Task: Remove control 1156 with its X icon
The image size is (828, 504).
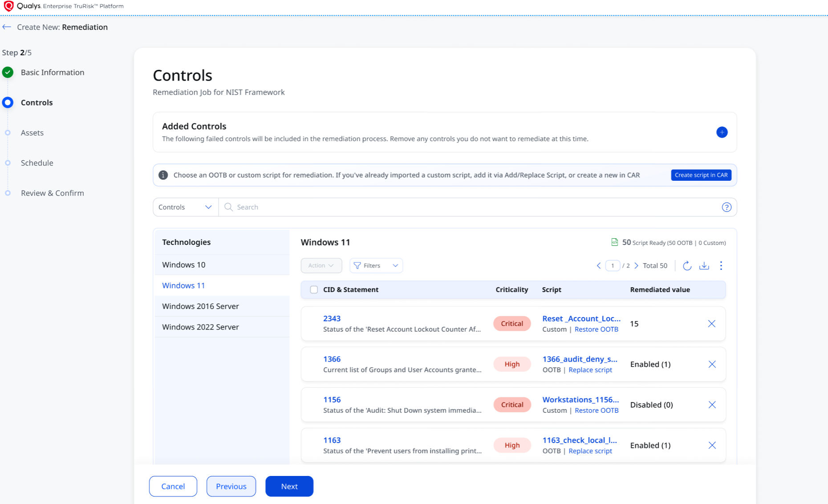Action: coord(712,405)
